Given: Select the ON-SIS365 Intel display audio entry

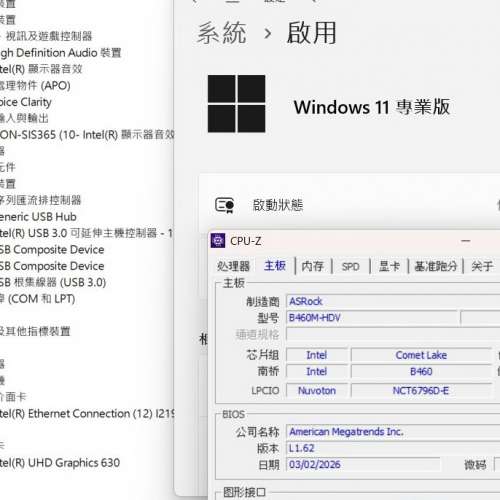Looking at the screenshot, I should point(87,135).
